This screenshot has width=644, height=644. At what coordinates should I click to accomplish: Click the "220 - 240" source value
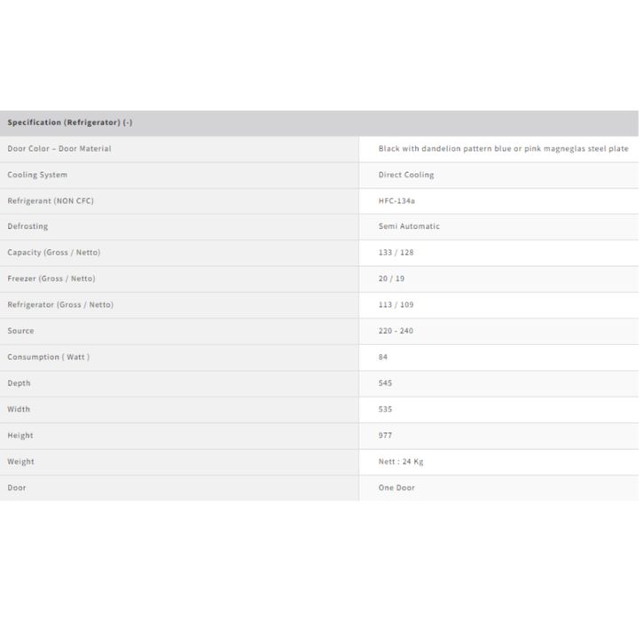(396, 331)
